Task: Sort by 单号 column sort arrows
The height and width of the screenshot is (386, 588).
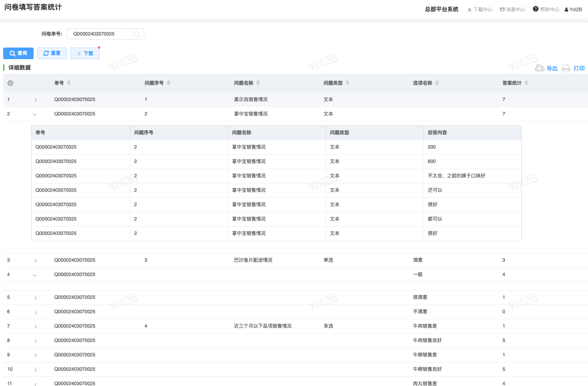Action: [69, 83]
